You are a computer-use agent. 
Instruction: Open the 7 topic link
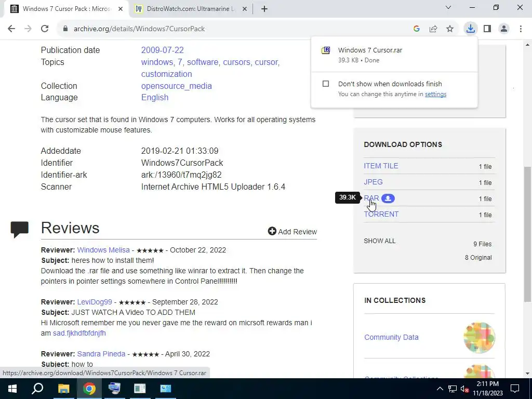tap(180, 62)
